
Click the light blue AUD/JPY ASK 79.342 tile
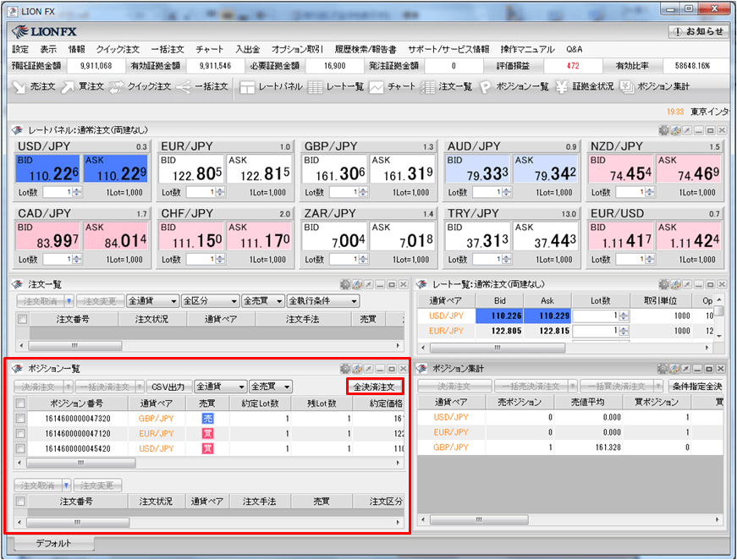click(x=546, y=169)
